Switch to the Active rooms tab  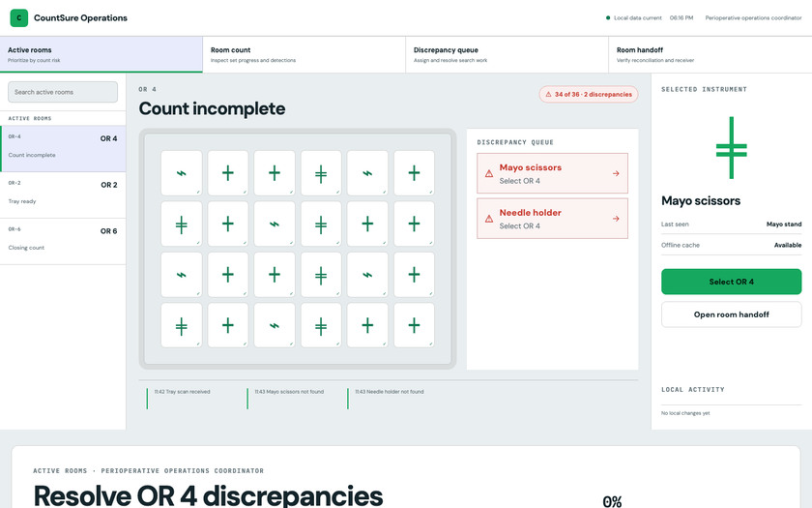[x=101, y=54]
